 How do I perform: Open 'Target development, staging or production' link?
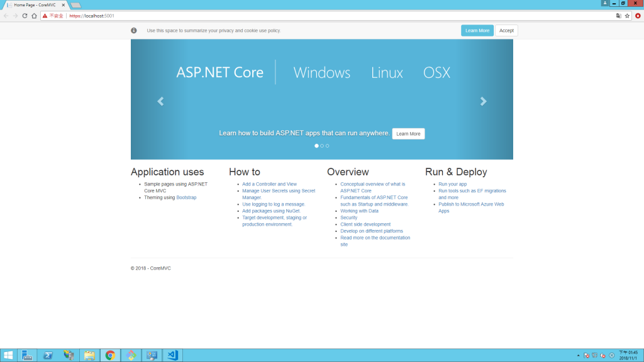(x=274, y=221)
